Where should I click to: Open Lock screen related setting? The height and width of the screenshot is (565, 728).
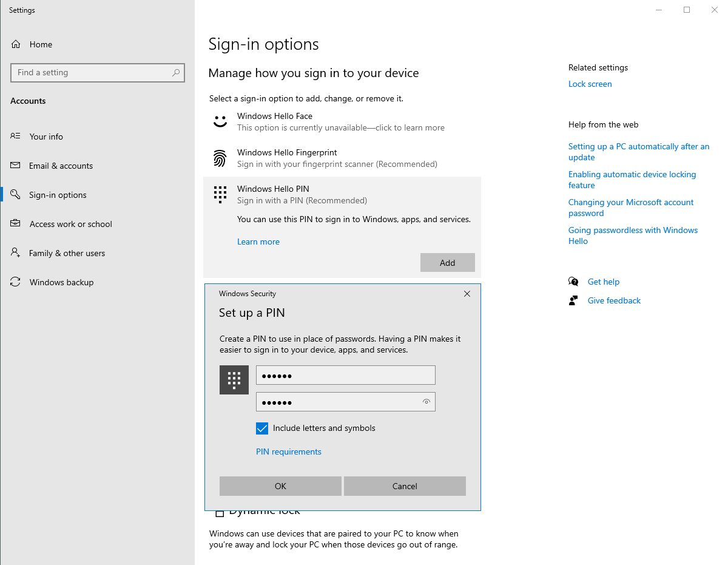coord(590,84)
